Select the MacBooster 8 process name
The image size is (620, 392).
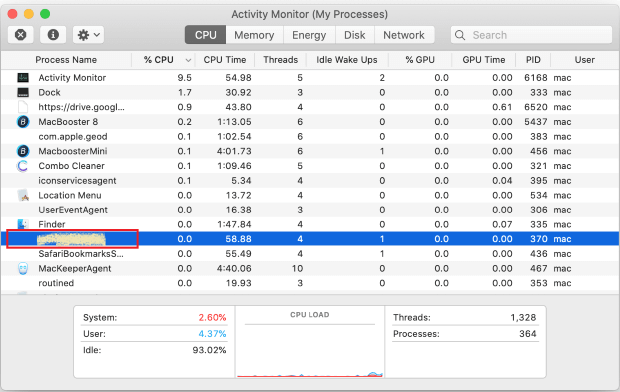click(x=68, y=122)
